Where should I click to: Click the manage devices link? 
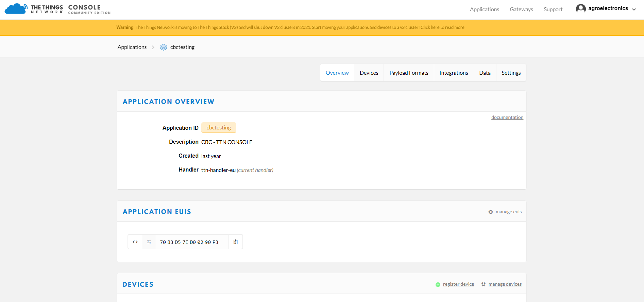[x=505, y=284]
